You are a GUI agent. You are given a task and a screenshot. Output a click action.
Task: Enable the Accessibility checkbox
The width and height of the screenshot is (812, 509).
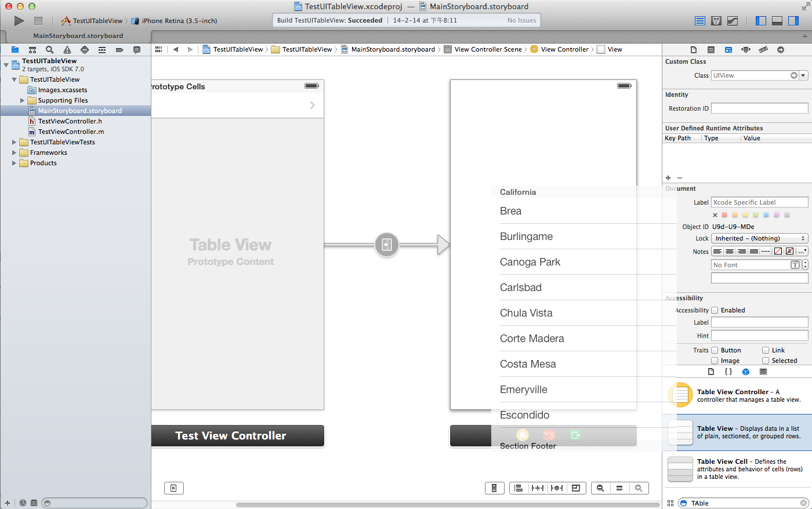click(x=715, y=310)
